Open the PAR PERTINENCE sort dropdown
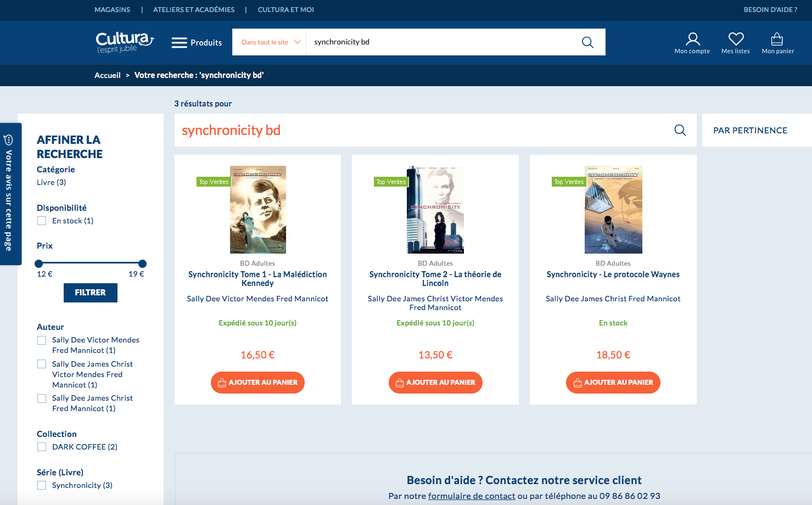812x505 pixels. point(757,130)
